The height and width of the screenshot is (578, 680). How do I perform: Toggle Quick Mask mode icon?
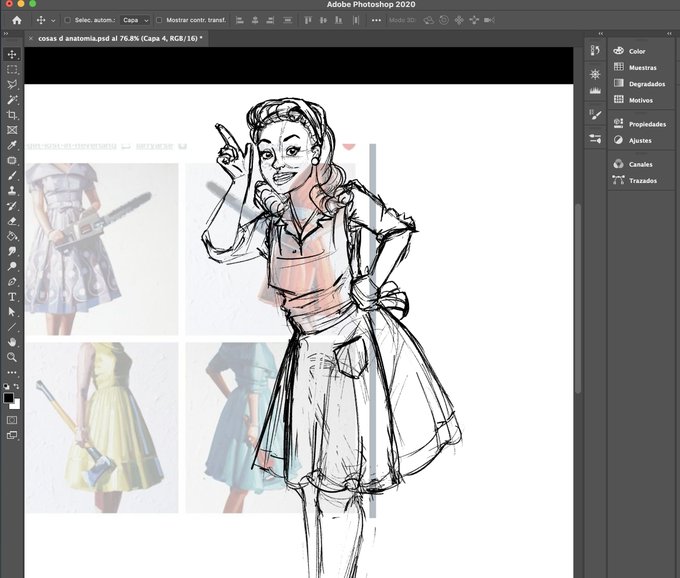(x=12, y=420)
